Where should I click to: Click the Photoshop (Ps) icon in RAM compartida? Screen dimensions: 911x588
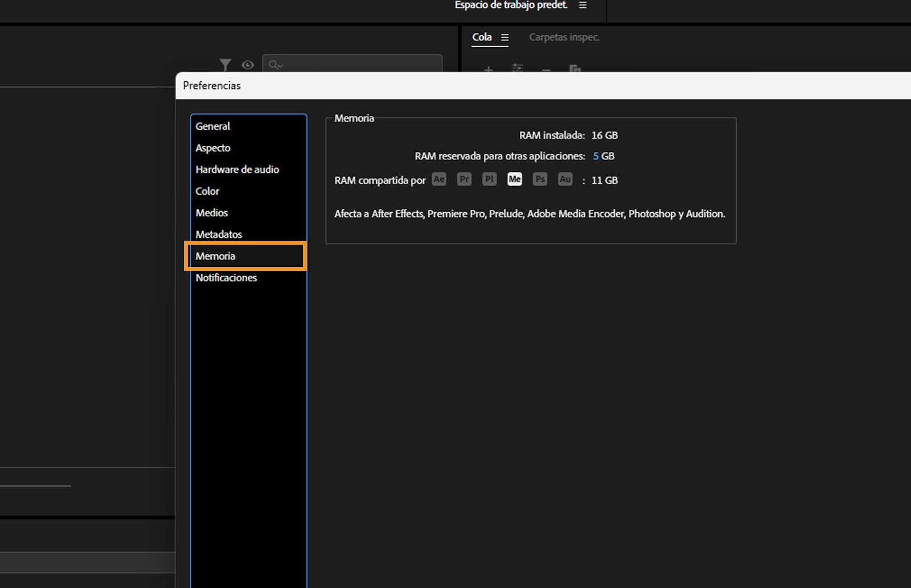pos(539,179)
